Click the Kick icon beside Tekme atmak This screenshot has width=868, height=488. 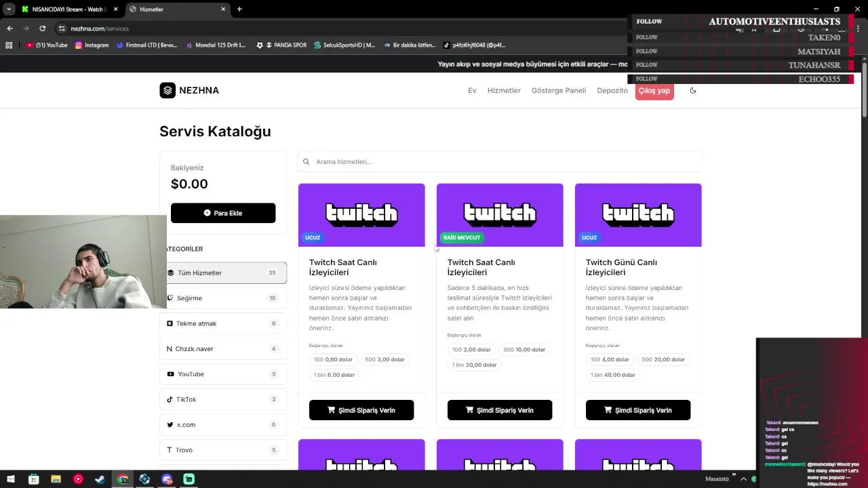click(170, 323)
